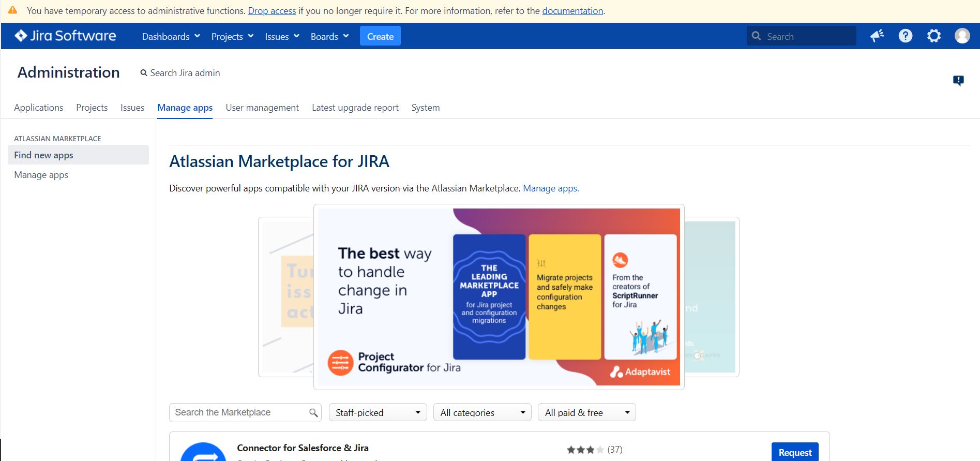Select Find new apps in sidebar
This screenshot has width=980, height=461.
click(78, 155)
